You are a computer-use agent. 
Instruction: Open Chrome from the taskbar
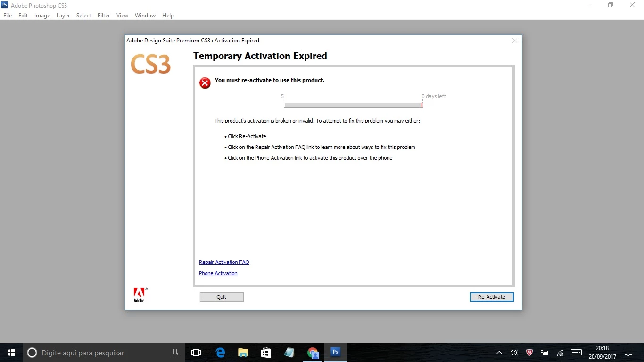tap(313, 353)
